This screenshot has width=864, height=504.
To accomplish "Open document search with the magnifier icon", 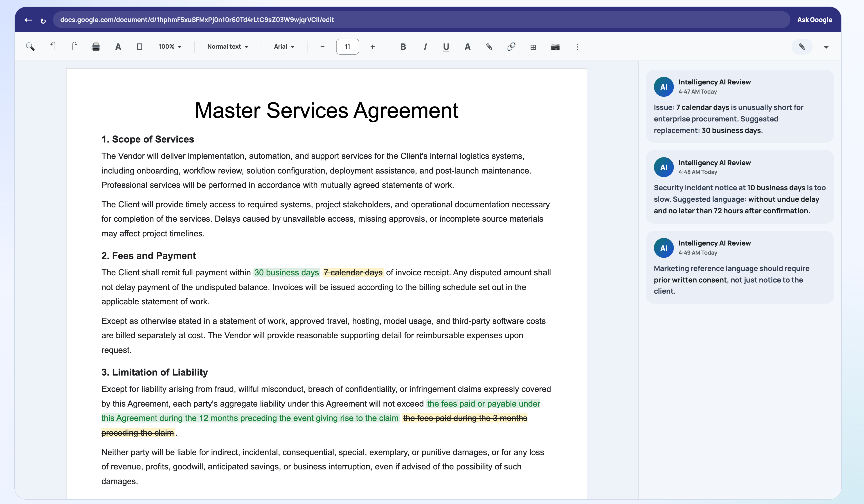I will (31, 47).
